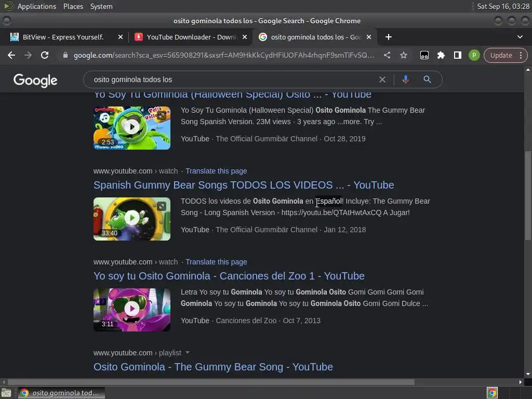This screenshot has width=532, height=399.
Task: Click the Canciones del Zoo channel text
Action: pos(246,321)
